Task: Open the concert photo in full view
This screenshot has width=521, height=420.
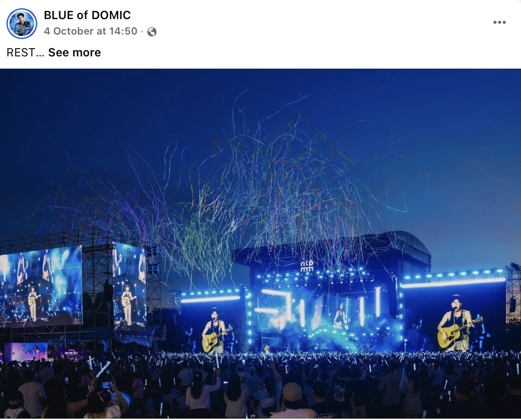Action: tap(260, 243)
